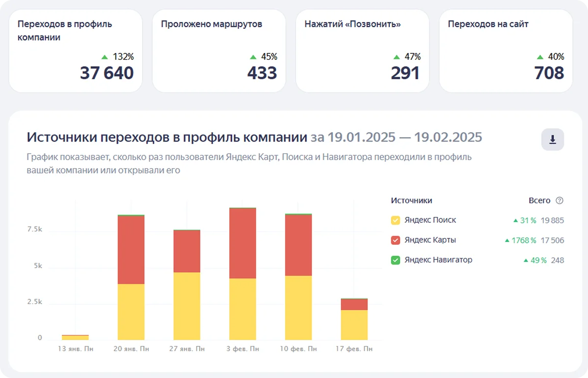Click the red segment of 3 фев. bar
Image resolution: width=588 pixels, height=378 pixels.
coord(243,243)
